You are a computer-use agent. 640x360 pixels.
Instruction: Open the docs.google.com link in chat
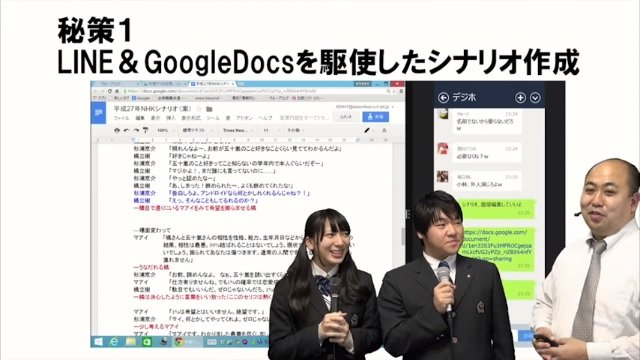[x=496, y=245]
